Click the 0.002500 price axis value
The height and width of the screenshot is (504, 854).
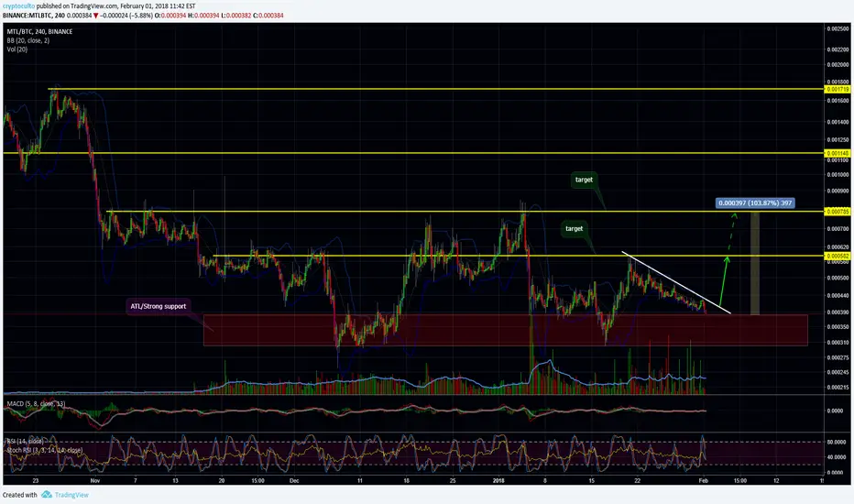coord(838,28)
